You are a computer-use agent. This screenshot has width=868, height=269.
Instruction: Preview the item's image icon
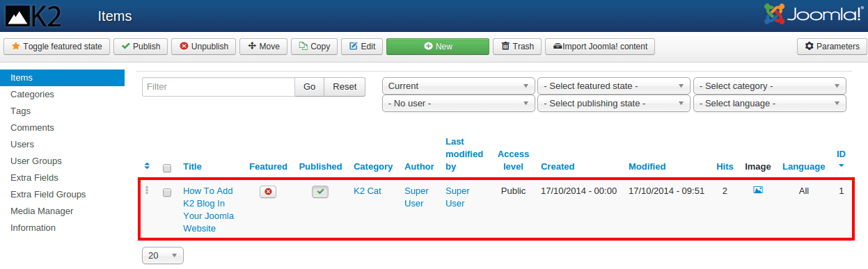click(758, 190)
